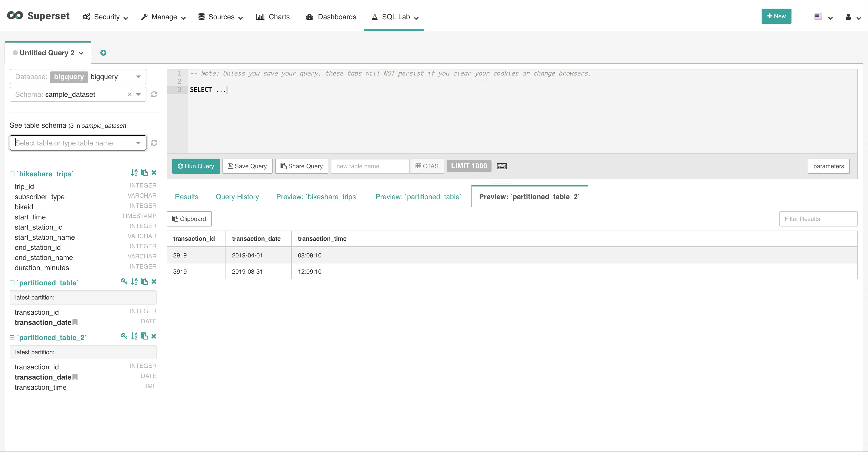
Task: Open the Database dropdown
Action: [x=138, y=77]
